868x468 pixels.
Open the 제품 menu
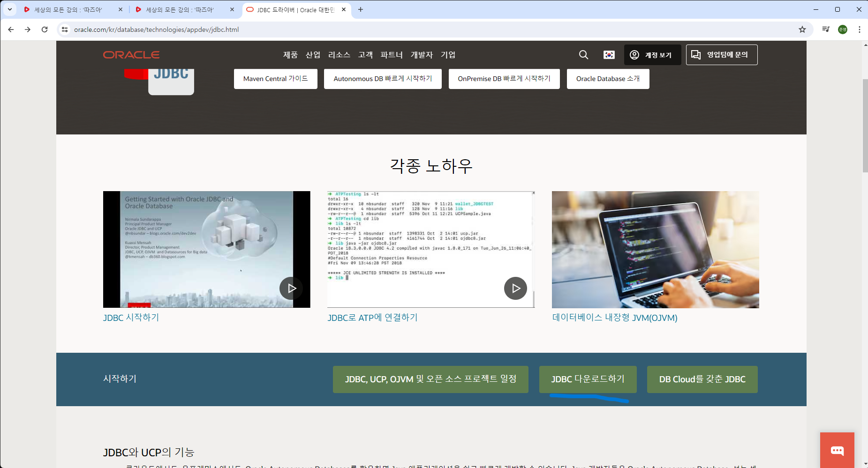tap(290, 55)
